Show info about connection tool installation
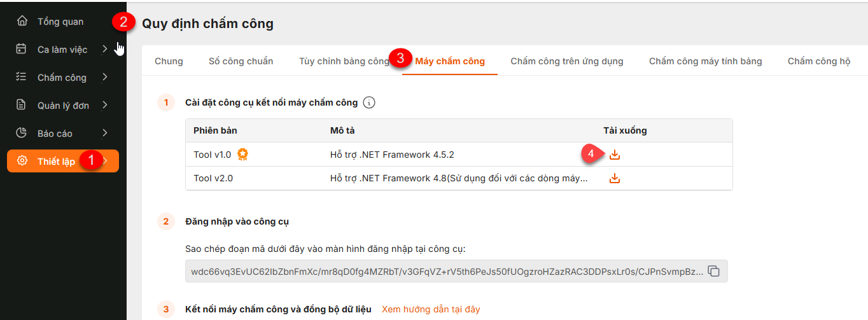Image resolution: width=868 pixels, height=320 pixels. point(369,102)
